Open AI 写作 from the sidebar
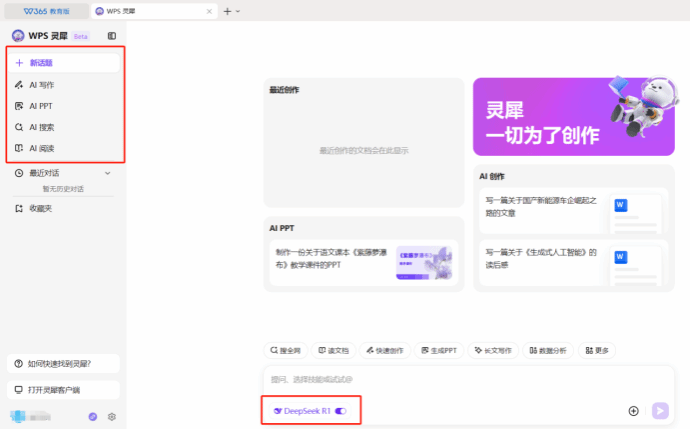The width and height of the screenshot is (690, 430). coord(41,84)
